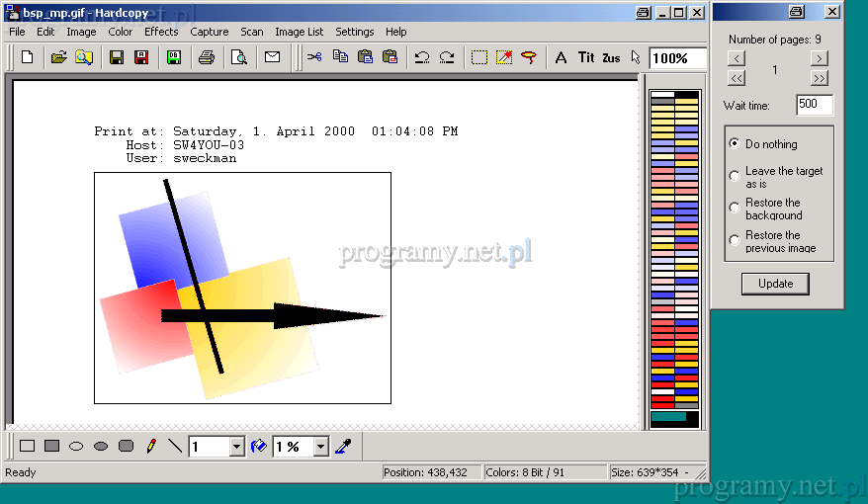Image resolution: width=868 pixels, height=504 pixels.
Task: Expand the line width dropdown
Action: pyautogui.click(x=236, y=447)
